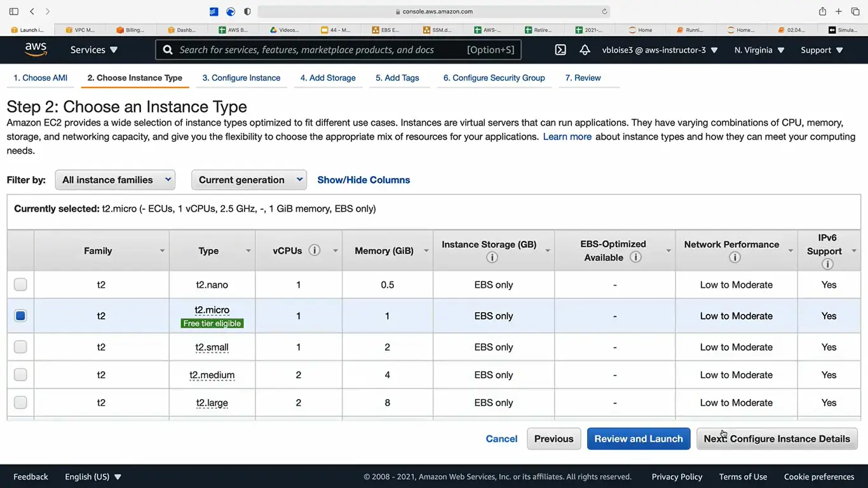This screenshot has height=488, width=868.
Task: Click the Network Performance column sort arrow
Action: pos(790,251)
